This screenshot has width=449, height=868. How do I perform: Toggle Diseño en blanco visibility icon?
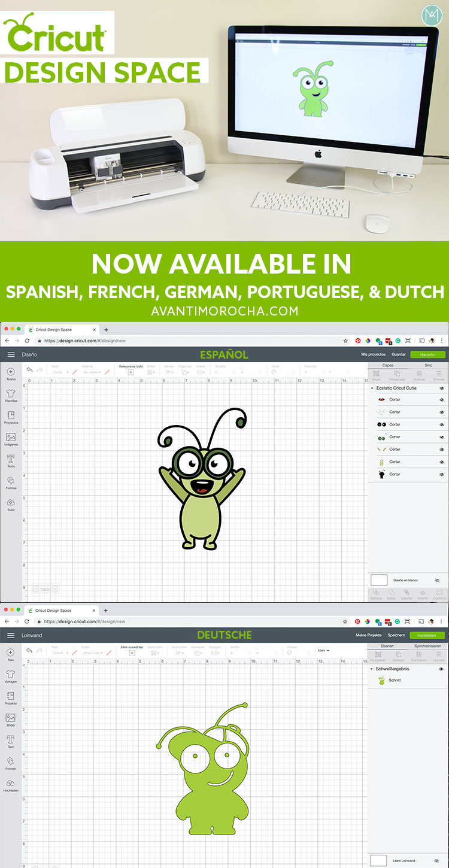(x=437, y=580)
